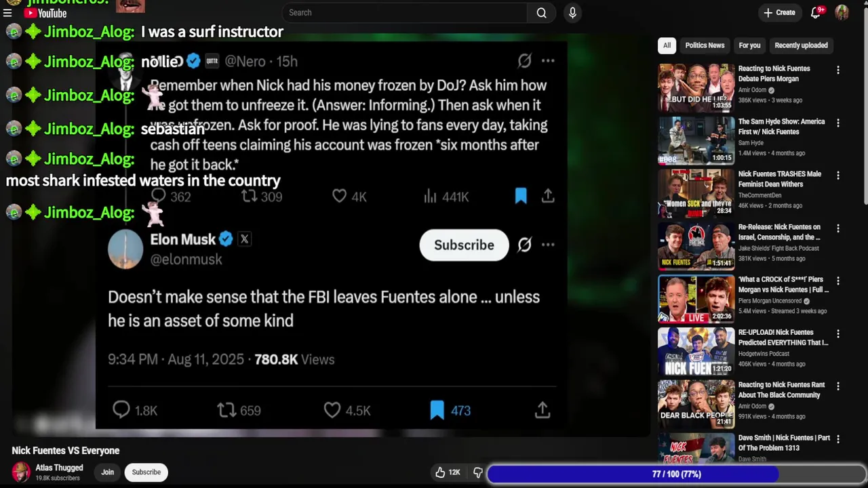The image size is (868, 488).
Task: Dislike the video with thumbs down
Action: (x=477, y=472)
